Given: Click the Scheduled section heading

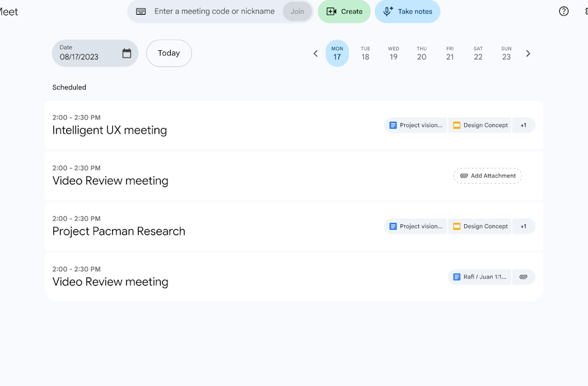Looking at the screenshot, I should [x=69, y=87].
